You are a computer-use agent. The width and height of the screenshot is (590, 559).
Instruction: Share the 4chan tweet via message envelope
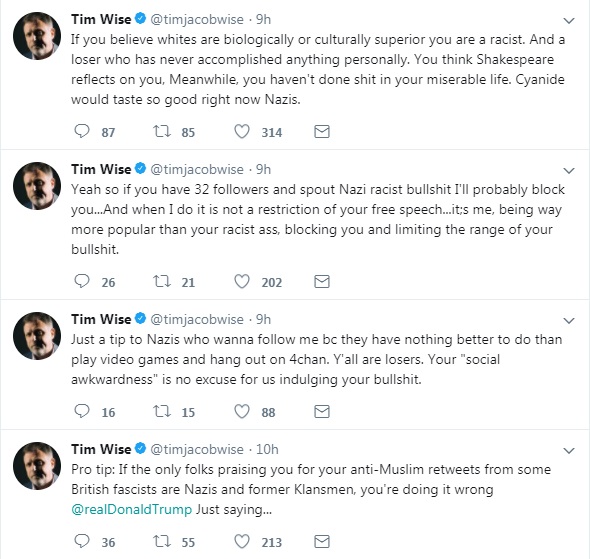tap(322, 411)
